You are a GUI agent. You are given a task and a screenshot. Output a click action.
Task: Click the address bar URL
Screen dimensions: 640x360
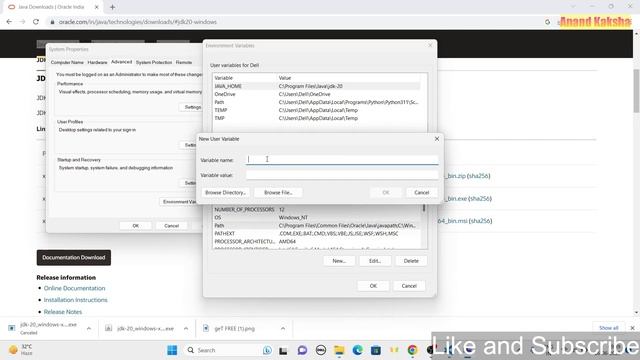click(x=138, y=22)
